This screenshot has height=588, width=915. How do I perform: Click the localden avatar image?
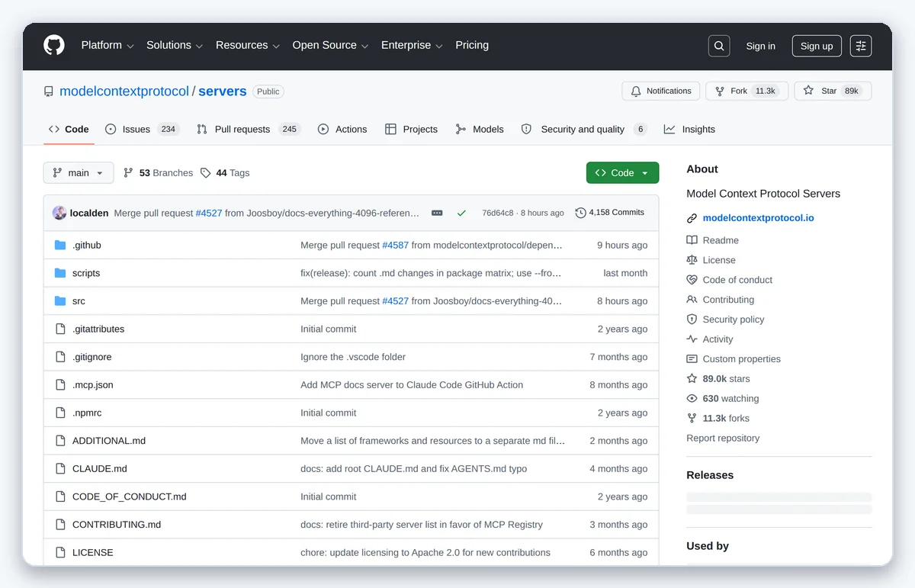(59, 213)
